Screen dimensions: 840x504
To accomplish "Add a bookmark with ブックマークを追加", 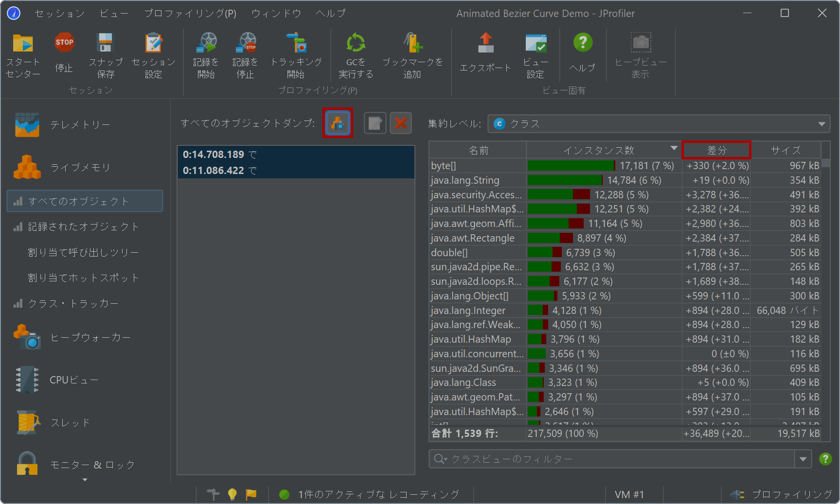I will click(x=412, y=56).
